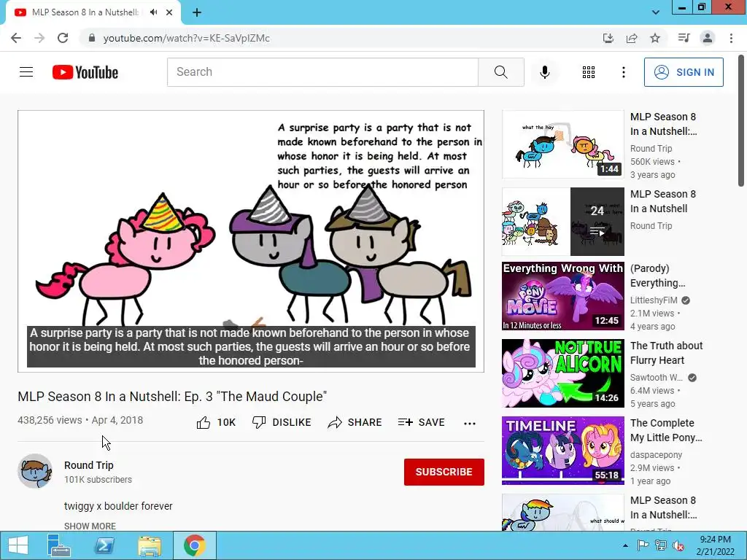Bookmark this page with the star icon

point(655,38)
